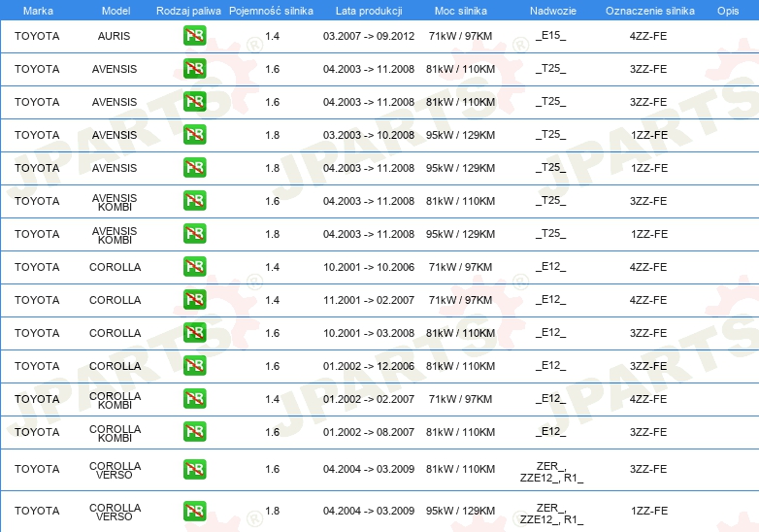Click _E12_ body code in COROLLA KOMBI 1.6 row
Viewport: 759px width, 532px height.
(551, 432)
